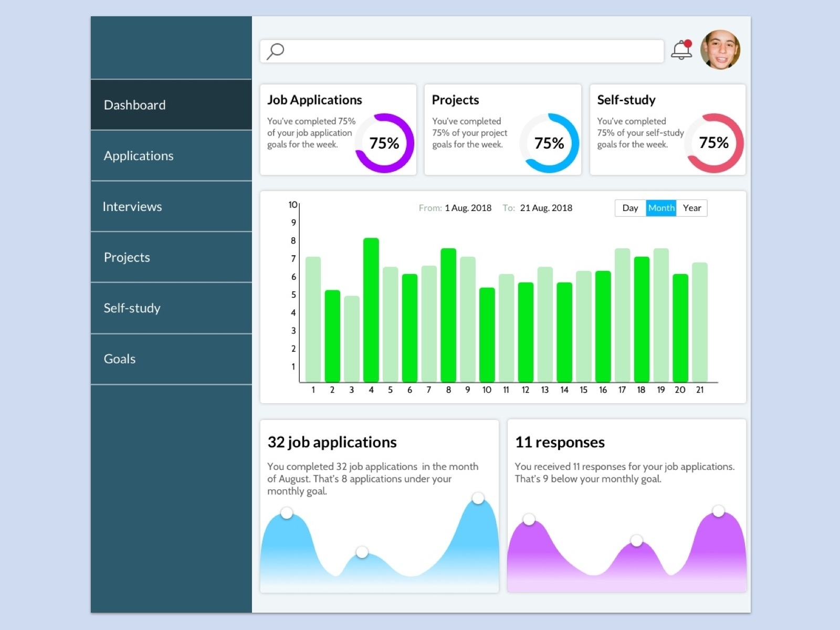
Task: Click the '32 job applications' heading
Action: [332, 443]
